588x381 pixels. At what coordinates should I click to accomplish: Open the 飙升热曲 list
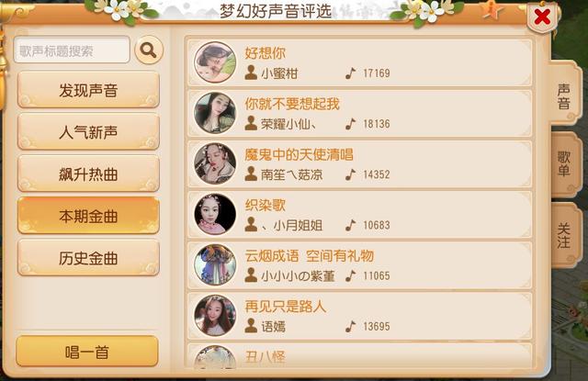pyautogui.click(x=88, y=174)
